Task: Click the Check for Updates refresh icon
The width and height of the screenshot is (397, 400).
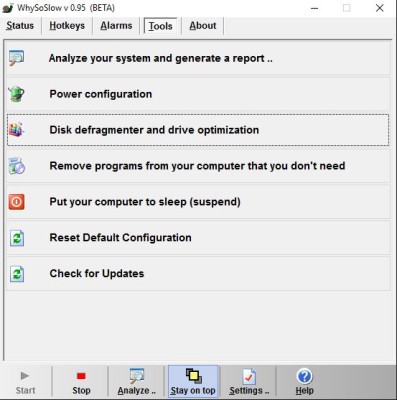Action: [x=17, y=274]
